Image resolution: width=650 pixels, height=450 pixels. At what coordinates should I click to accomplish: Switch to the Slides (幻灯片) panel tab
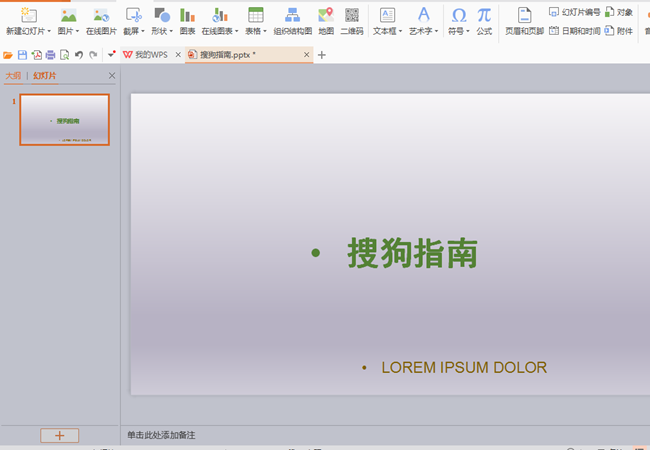(45, 75)
